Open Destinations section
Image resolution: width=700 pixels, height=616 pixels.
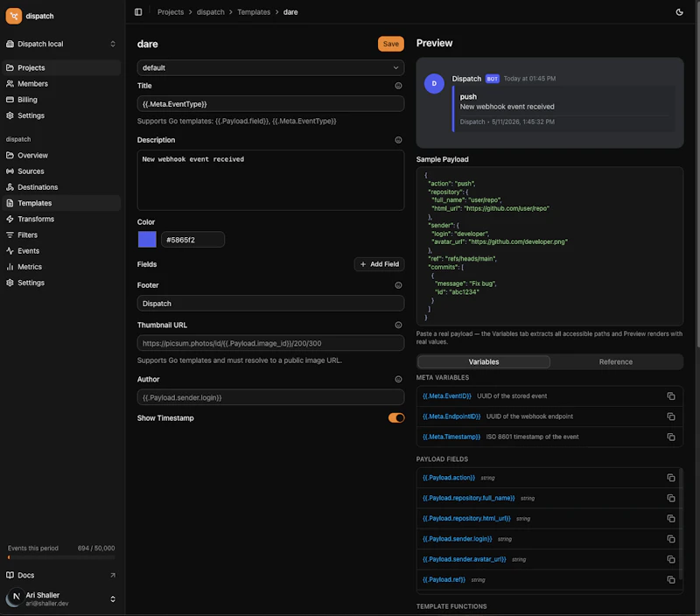61,187
